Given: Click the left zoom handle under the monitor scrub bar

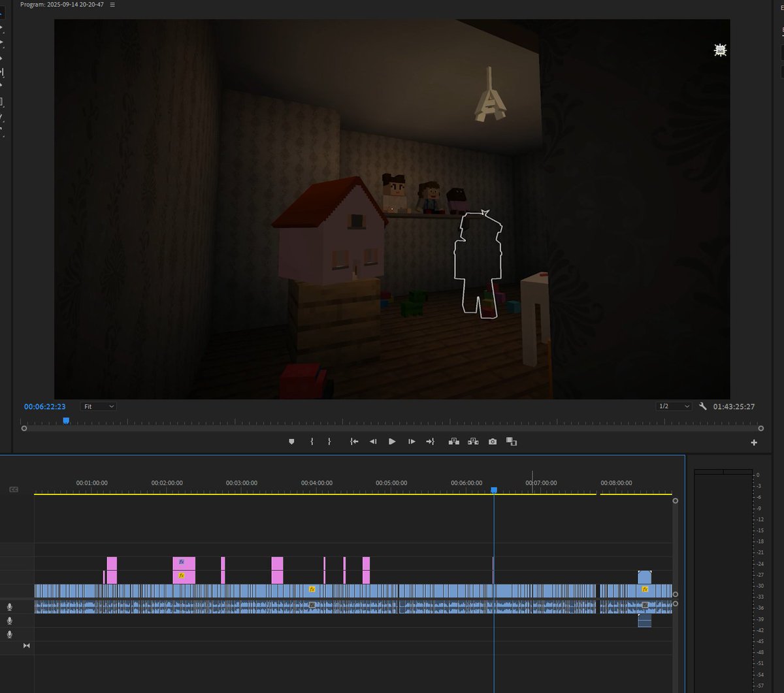Looking at the screenshot, I should [x=24, y=428].
